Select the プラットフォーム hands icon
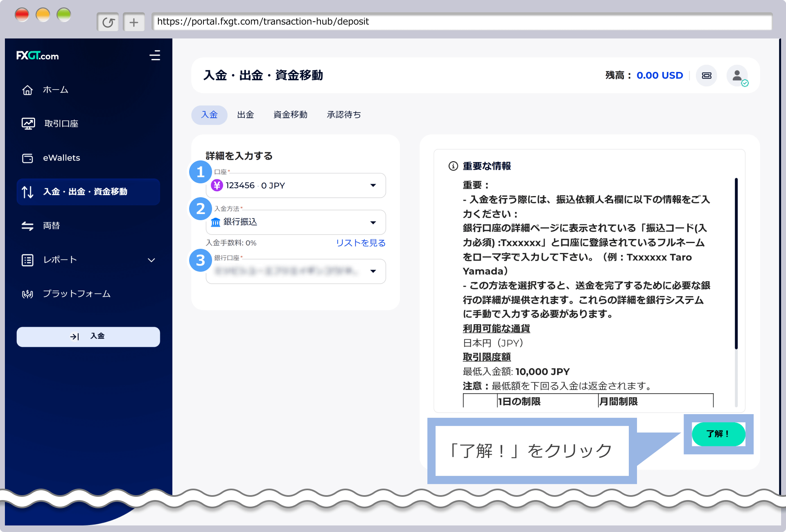 27,293
